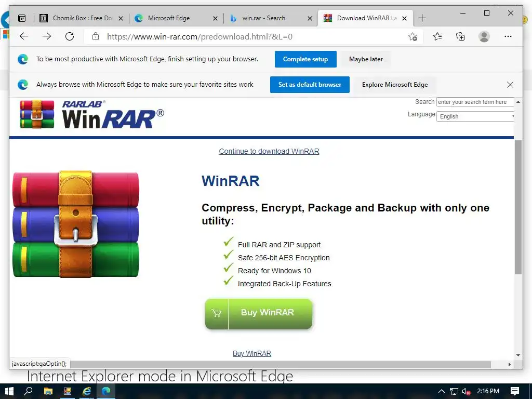
Task: Click the browser forward arrow
Action: [x=47, y=36]
